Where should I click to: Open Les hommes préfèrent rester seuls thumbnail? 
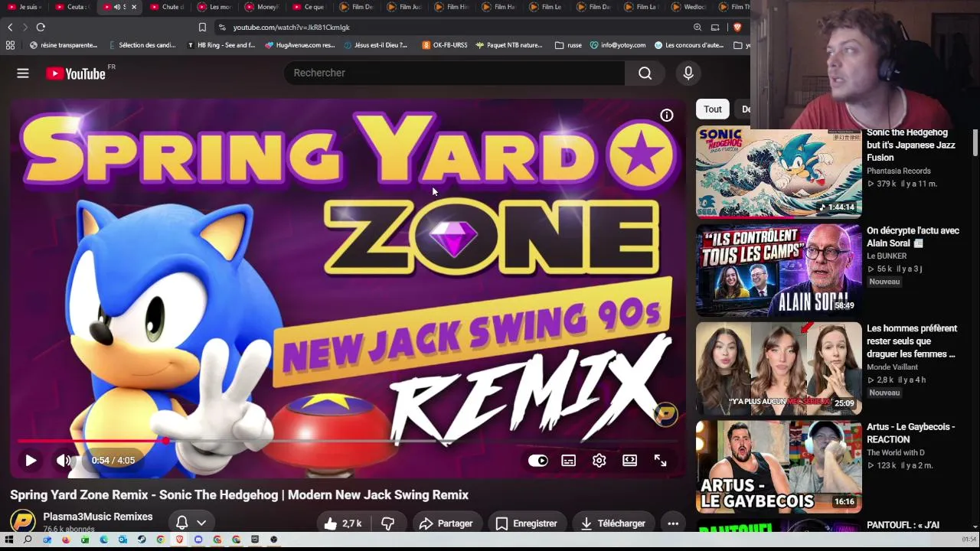point(779,368)
